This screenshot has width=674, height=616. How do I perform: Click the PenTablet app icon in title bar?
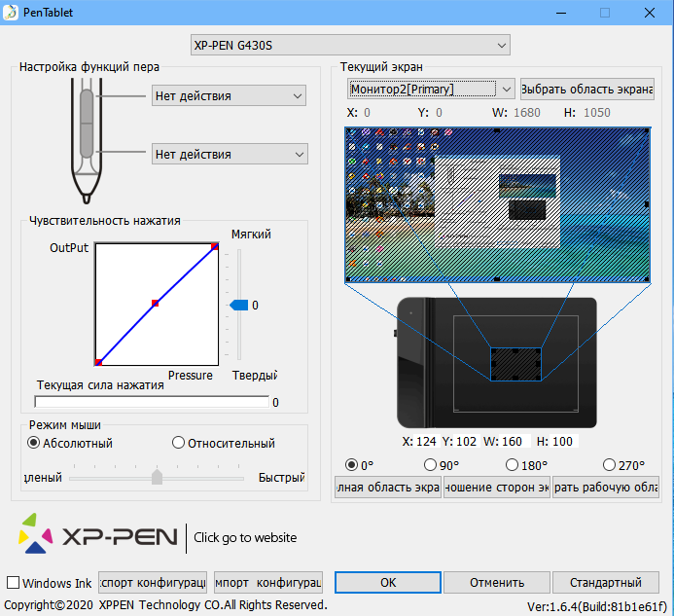tap(11, 12)
